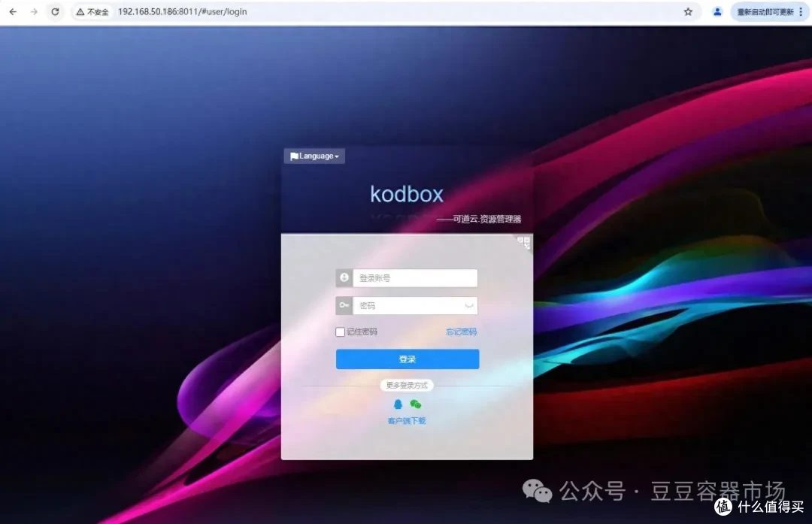Click the browser back arrow

(x=13, y=12)
